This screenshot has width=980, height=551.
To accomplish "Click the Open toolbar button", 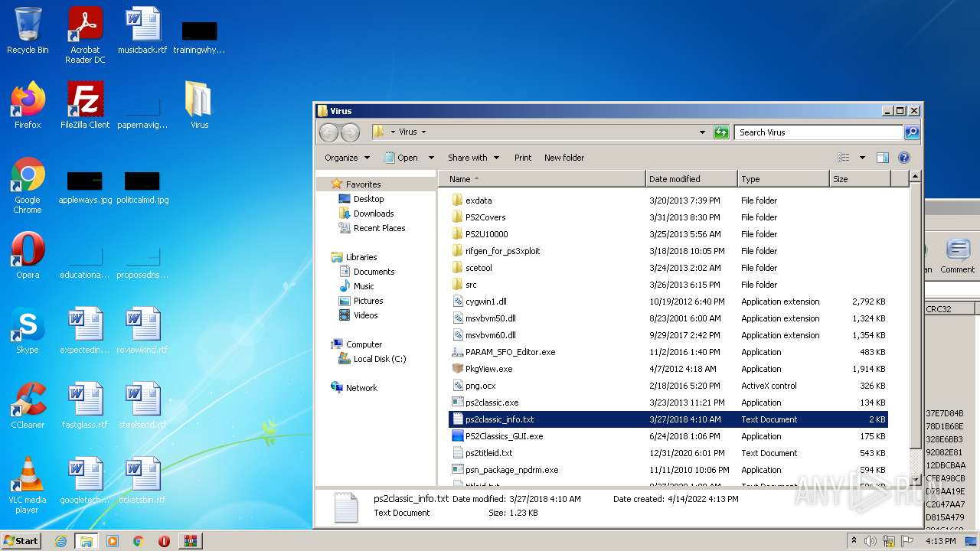I will coord(401,158).
